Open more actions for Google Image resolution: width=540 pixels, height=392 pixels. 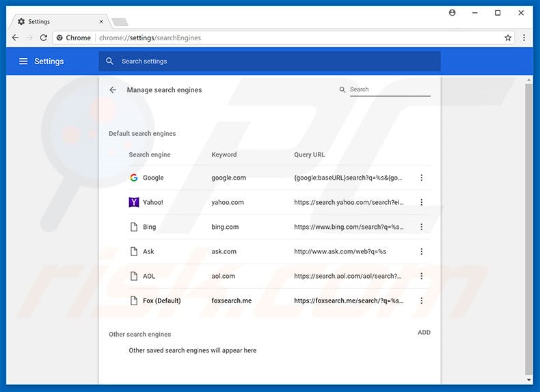[x=421, y=178]
